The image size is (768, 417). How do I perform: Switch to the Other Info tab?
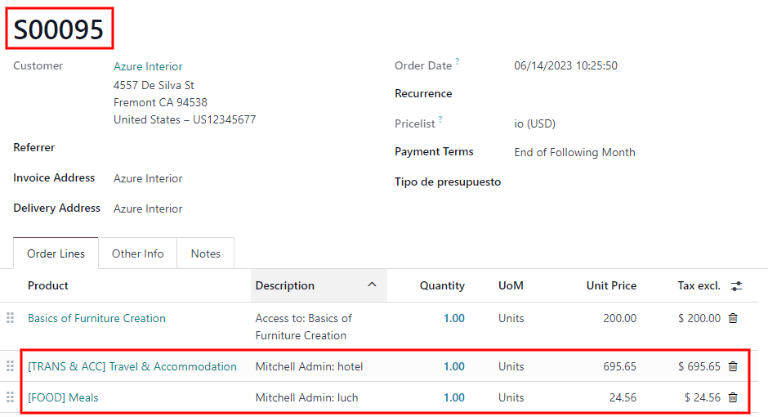click(138, 254)
